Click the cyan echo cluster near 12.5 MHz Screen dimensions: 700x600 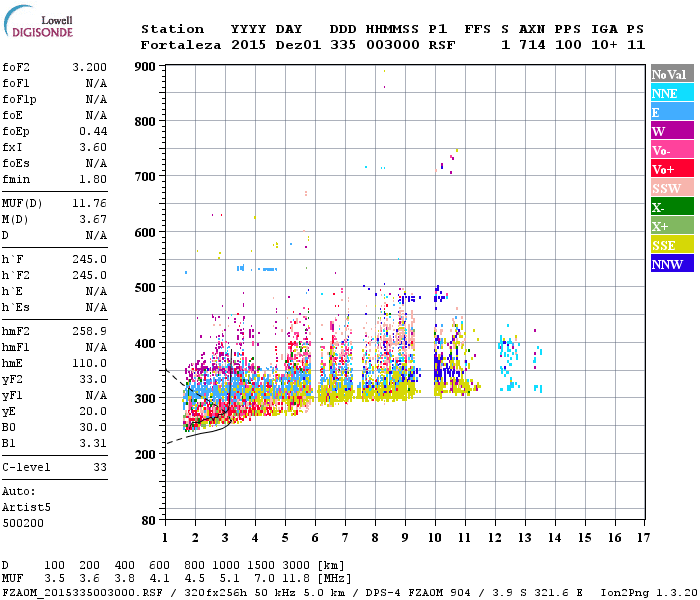click(x=508, y=357)
